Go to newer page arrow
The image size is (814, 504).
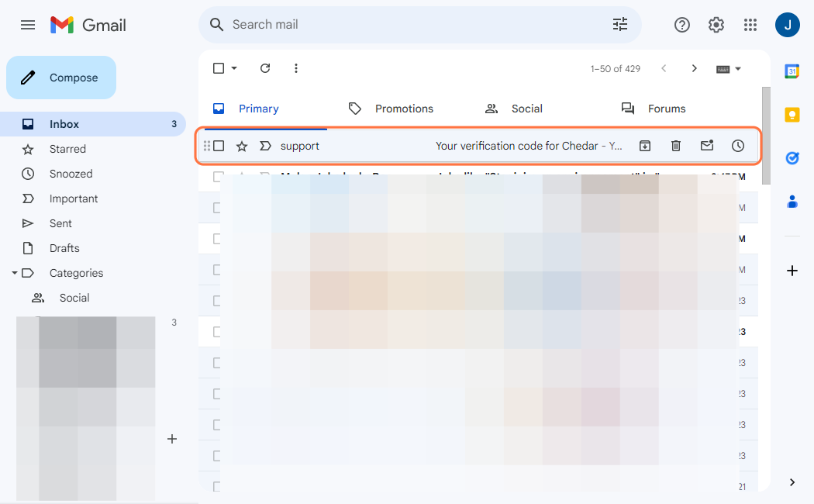click(x=664, y=68)
